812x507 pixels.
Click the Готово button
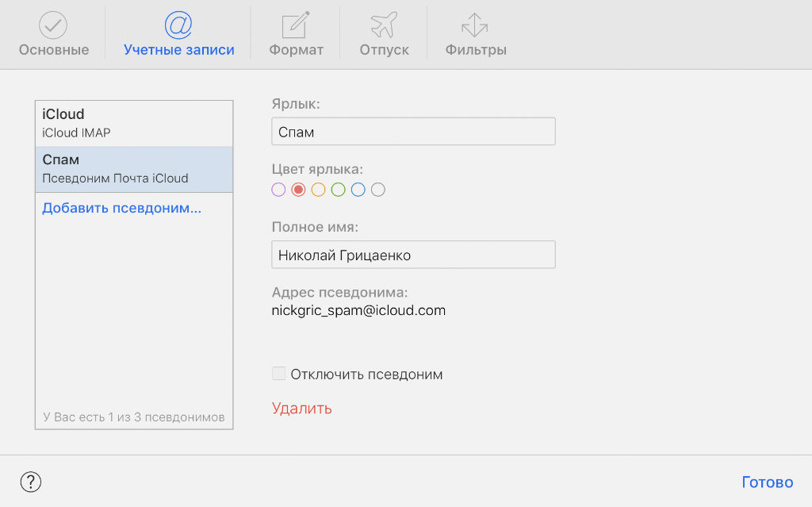click(x=767, y=482)
